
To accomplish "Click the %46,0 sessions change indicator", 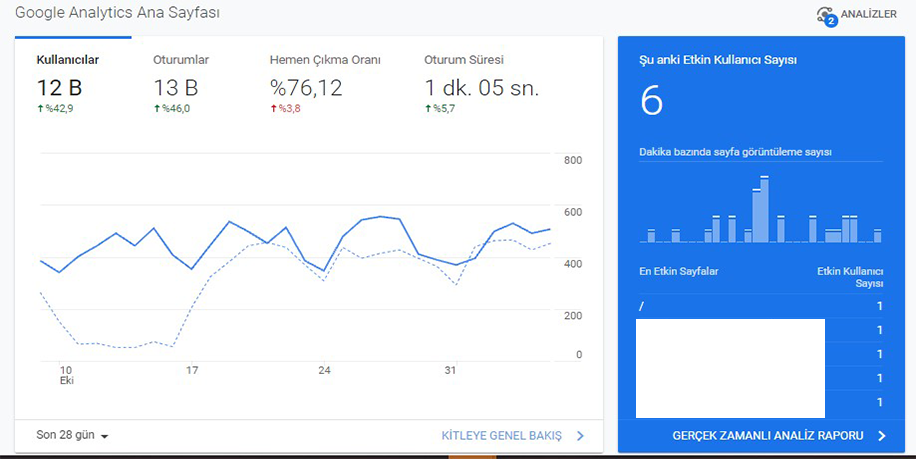I will tap(172, 108).
